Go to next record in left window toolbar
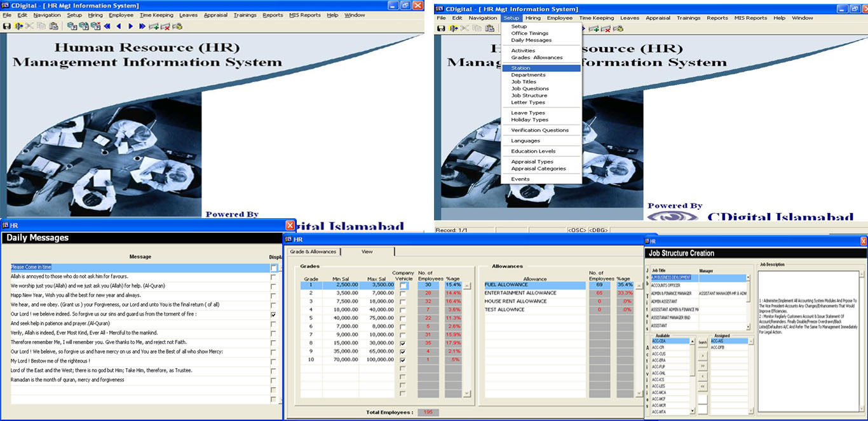868x421 pixels. [130, 26]
